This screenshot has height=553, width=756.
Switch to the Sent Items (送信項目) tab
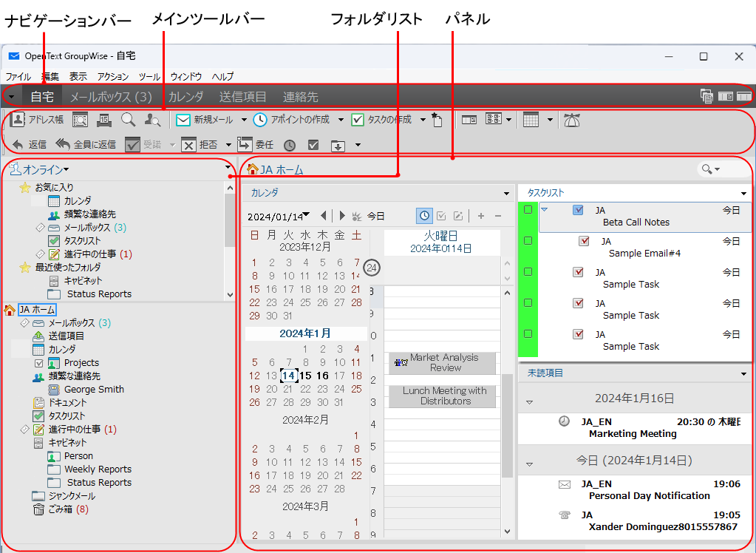coord(242,97)
